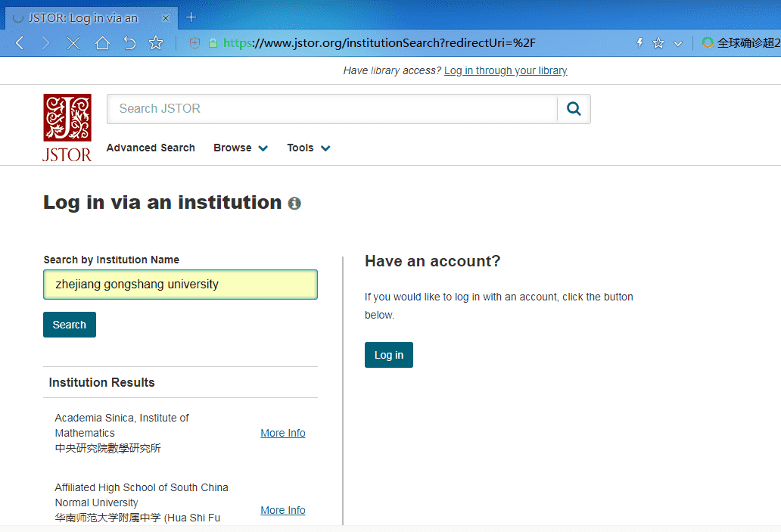The width and height of the screenshot is (781, 532).
Task: Click the lightning speed-mode icon in address bar
Action: (639, 43)
